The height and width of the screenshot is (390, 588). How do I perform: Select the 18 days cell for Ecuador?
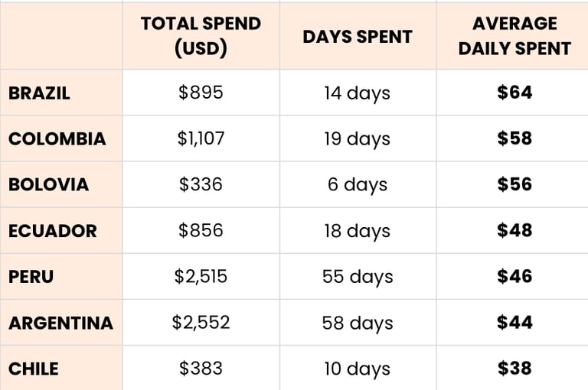(x=358, y=230)
